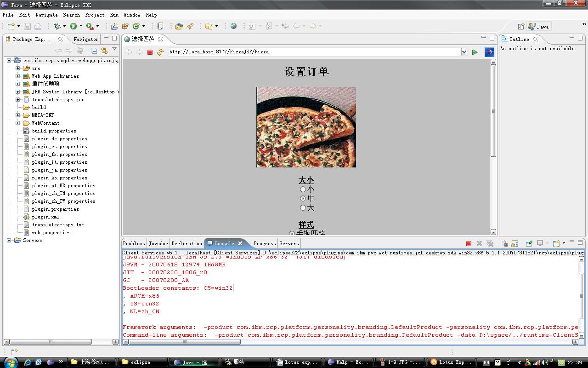This screenshot has height=368, width=588.
Task: Stop loading page in the browser toolbar
Action: (150, 52)
